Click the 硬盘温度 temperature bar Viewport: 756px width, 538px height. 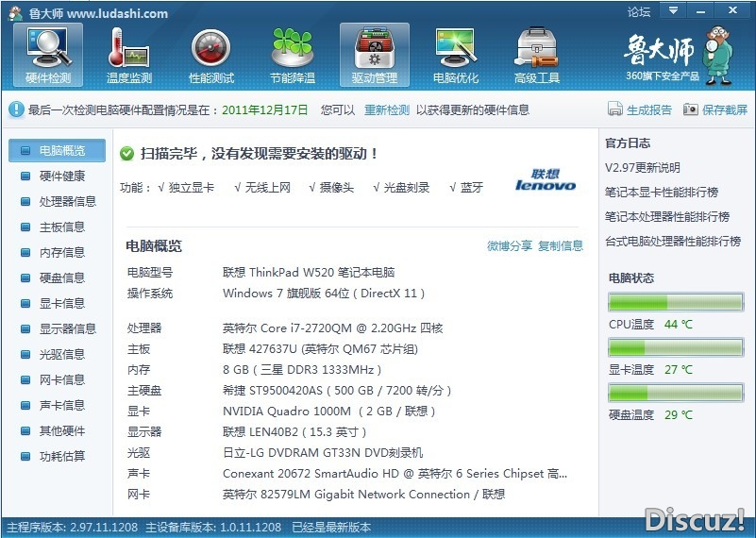[x=676, y=393]
